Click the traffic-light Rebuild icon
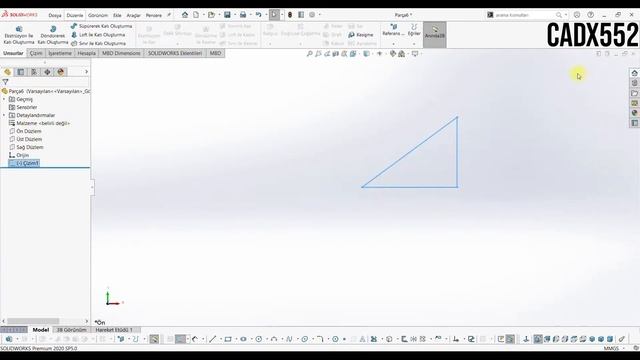Image resolution: width=640 pixels, height=360 pixels. point(290,15)
